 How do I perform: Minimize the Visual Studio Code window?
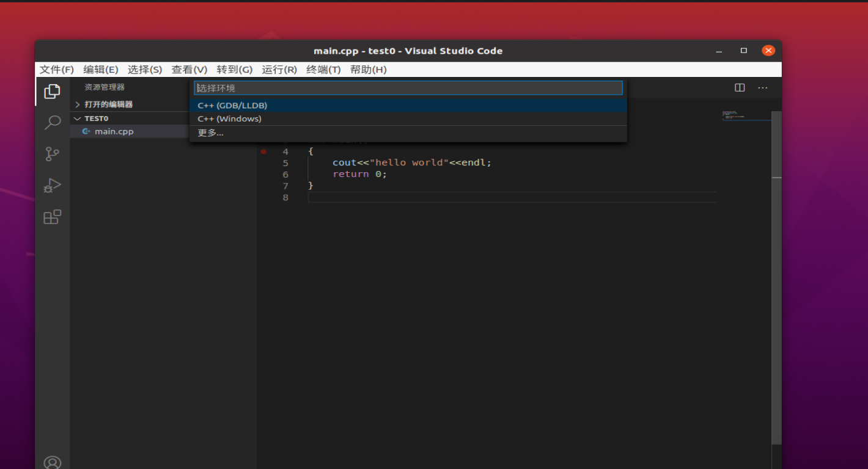(x=720, y=51)
